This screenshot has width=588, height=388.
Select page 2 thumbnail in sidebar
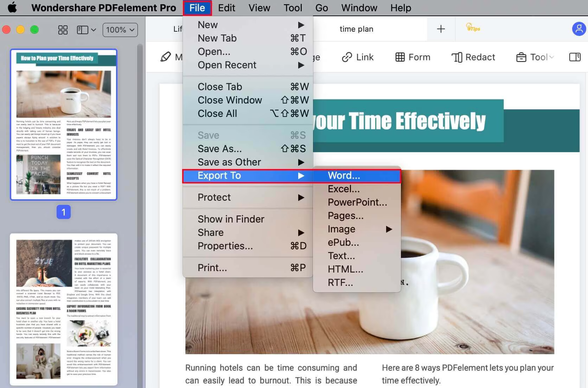click(x=64, y=309)
